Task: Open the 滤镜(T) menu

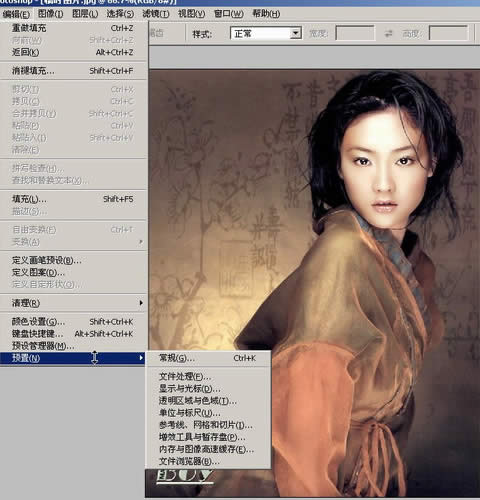Action: [x=156, y=14]
